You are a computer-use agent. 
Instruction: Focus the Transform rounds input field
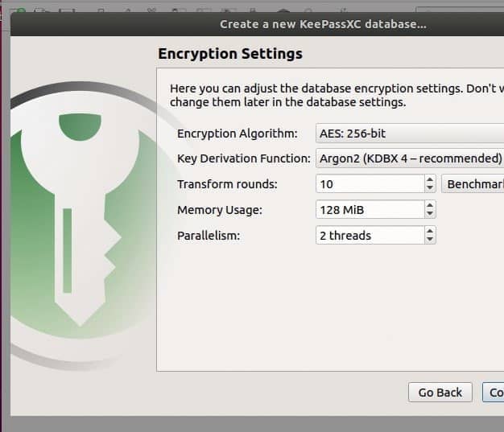(x=370, y=184)
